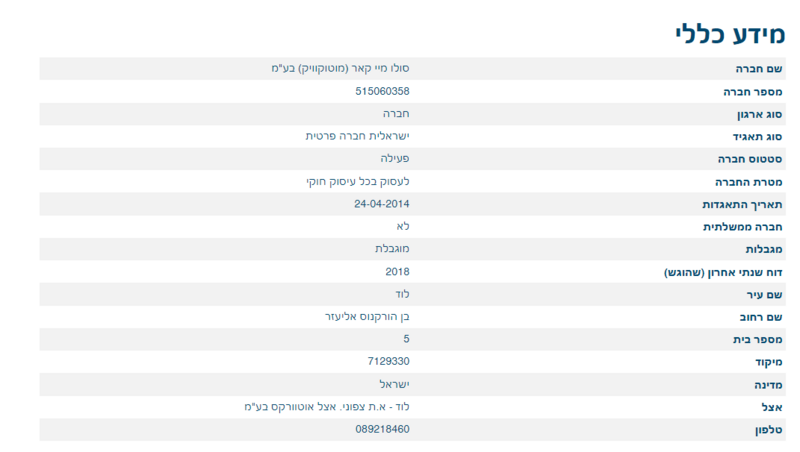Click the מספר בית label

coord(758,340)
